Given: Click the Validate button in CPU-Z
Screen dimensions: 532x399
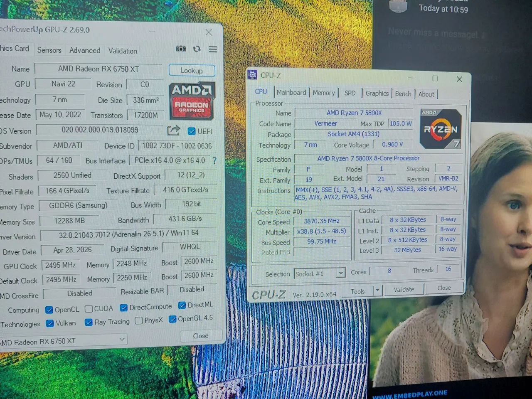Looking at the screenshot, I should click(404, 289).
